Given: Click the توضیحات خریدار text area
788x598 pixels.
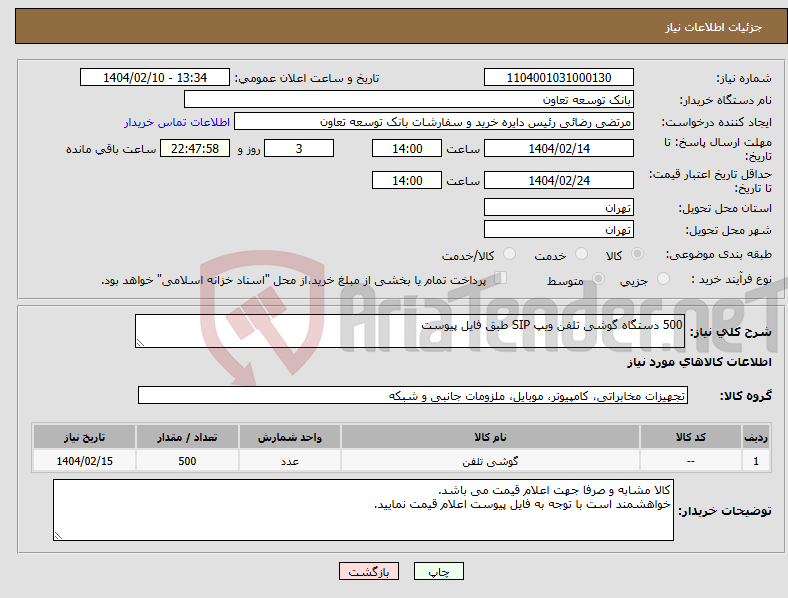Looking at the screenshot, I should [x=363, y=510].
